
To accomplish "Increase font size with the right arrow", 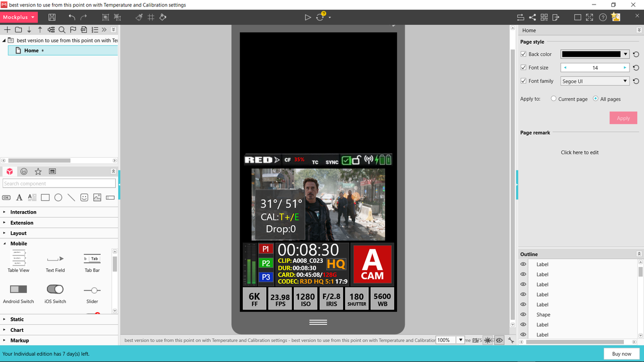I will point(625,67).
